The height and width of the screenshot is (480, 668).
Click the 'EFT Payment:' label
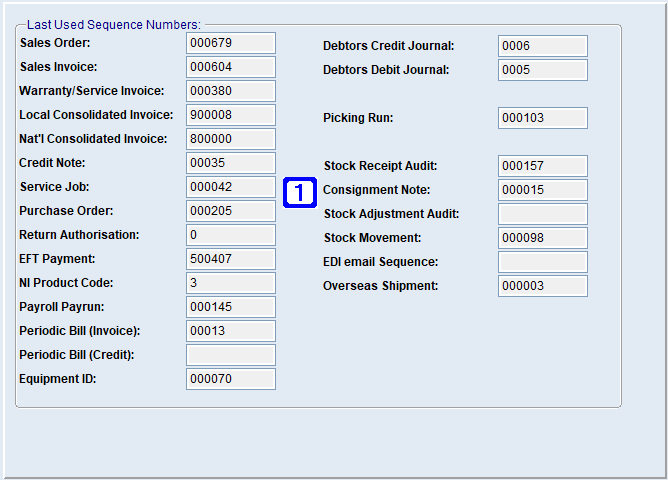tap(57, 259)
